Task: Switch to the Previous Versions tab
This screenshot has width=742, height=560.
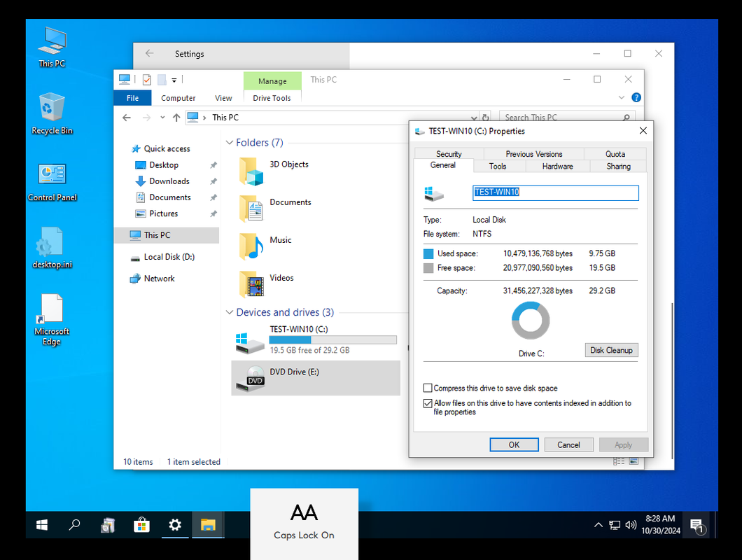Action: (x=534, y=154)
